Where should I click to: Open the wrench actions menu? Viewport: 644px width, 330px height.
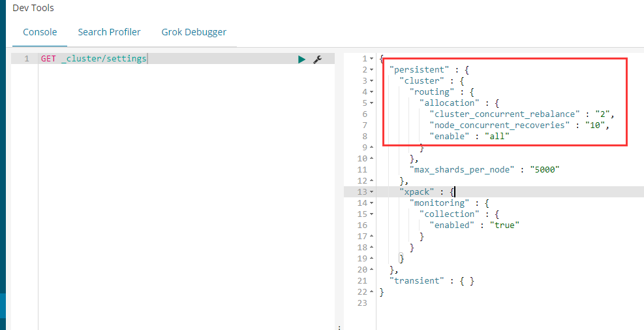click(318, 59)
